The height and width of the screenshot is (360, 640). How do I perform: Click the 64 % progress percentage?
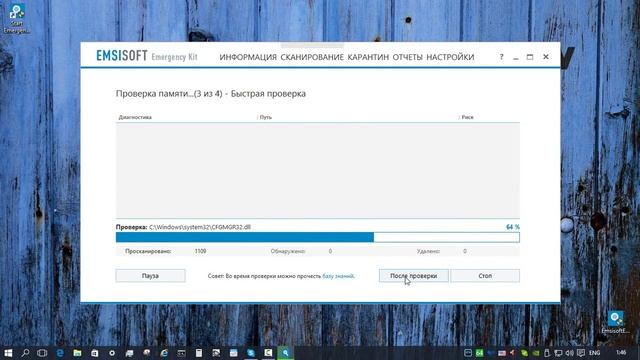[x=513, y=227]
